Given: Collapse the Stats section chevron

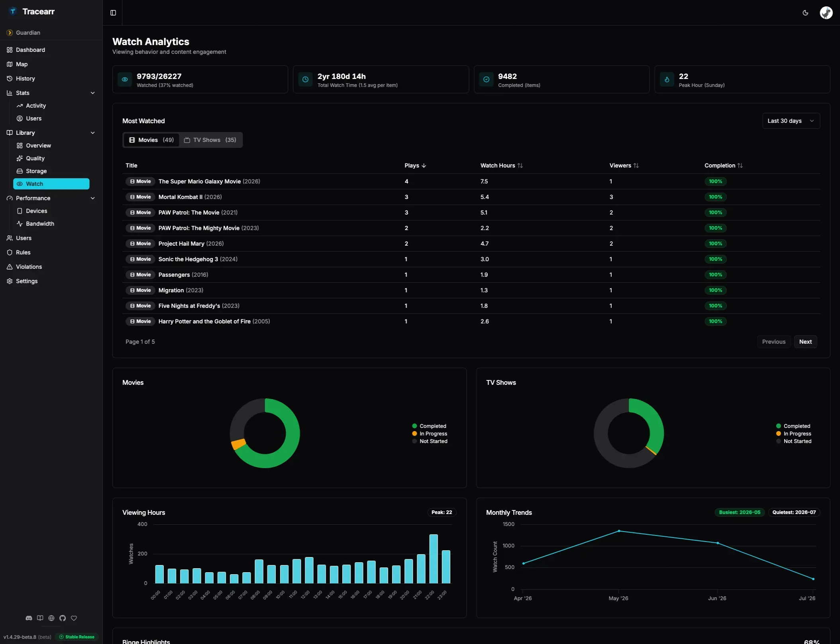Looking at the screenshot, I should pyautogui.click(x=93, y=93).
